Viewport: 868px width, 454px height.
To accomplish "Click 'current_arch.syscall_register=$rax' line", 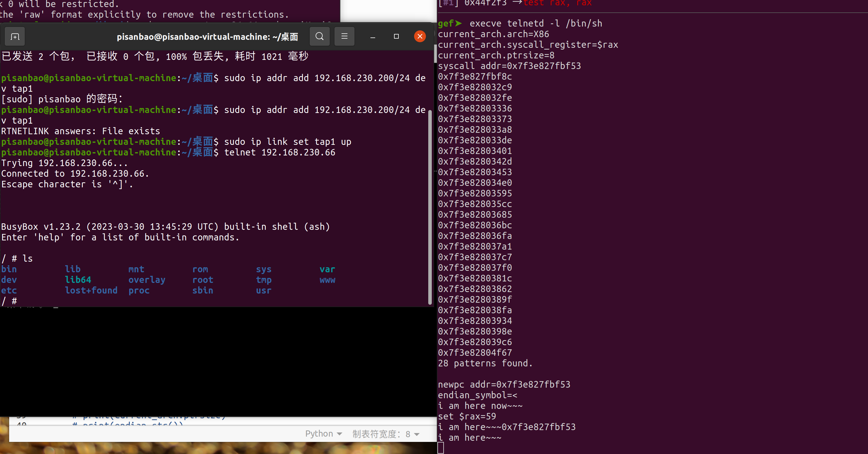I will 528,45.
